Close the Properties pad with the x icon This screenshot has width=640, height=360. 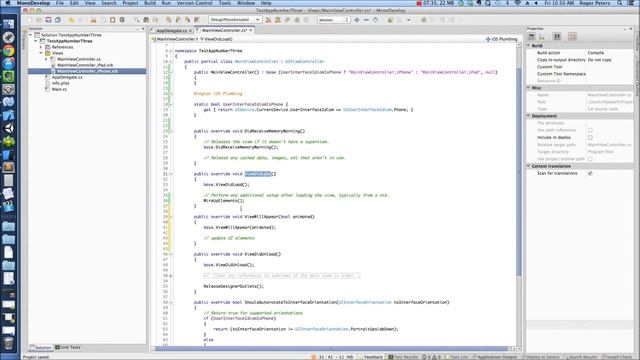(631, 29)
